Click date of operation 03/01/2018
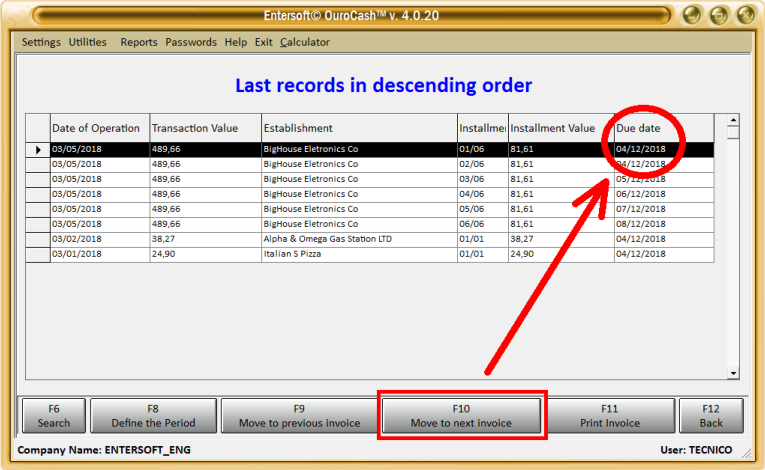The width and height of the screenshot is (765, 470). click(100, 254)
